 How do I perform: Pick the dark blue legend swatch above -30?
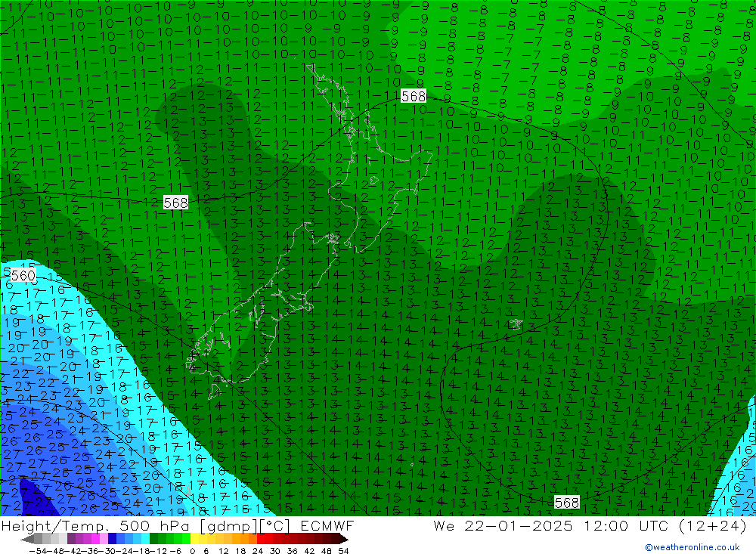[x=112, y=539]
